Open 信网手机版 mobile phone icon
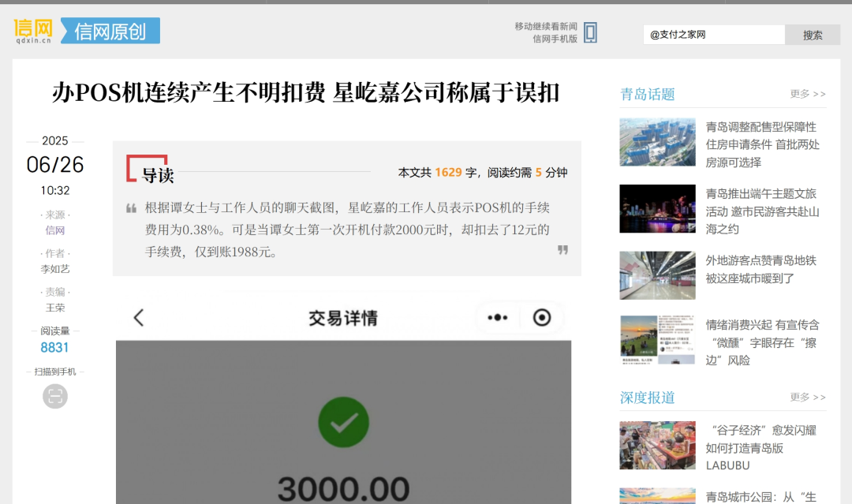The width and height of the screenshot is (852, 504). coord(590,32)
